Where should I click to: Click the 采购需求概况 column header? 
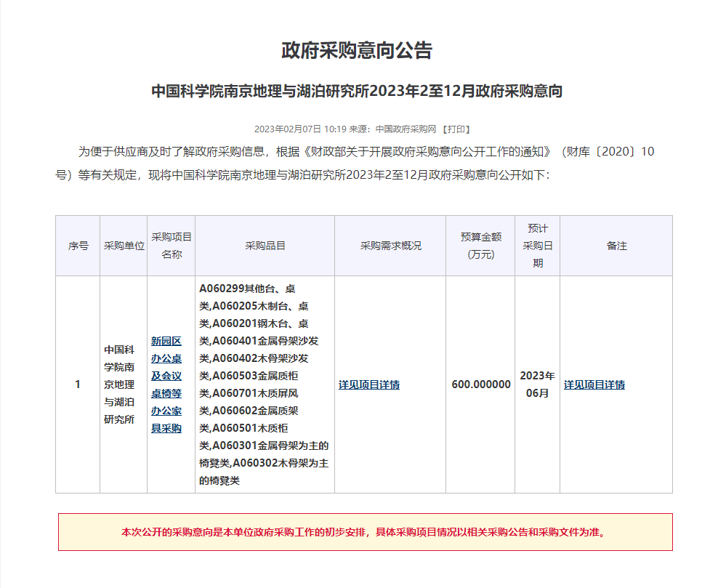click(x=390, y=246)
